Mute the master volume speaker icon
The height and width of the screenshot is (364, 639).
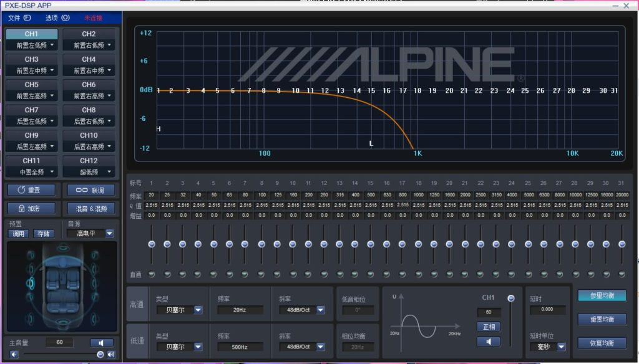click(101, 343)
